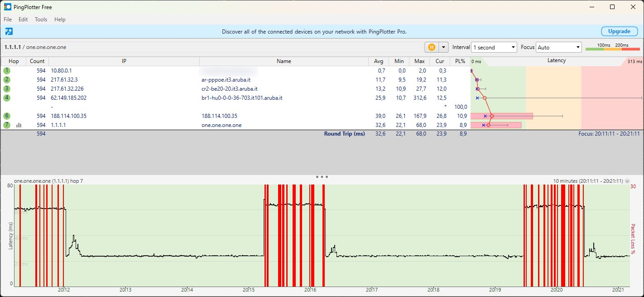Open the dropdown arrow beside the pause button
The image size is (644, 297).
[x=443, y=47]
